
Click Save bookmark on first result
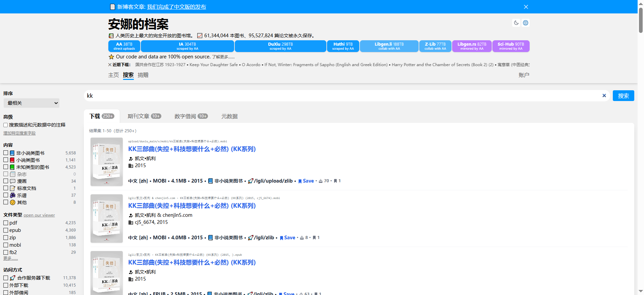(x=306, y=181)
